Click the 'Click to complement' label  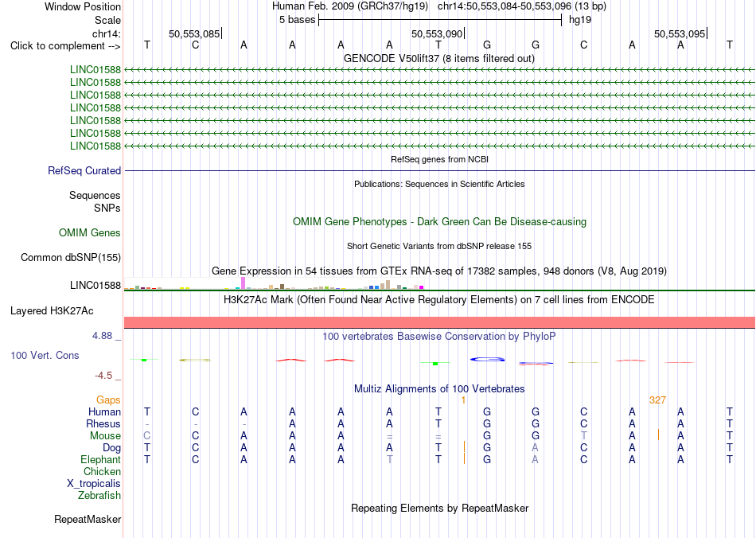click(65, 46)
